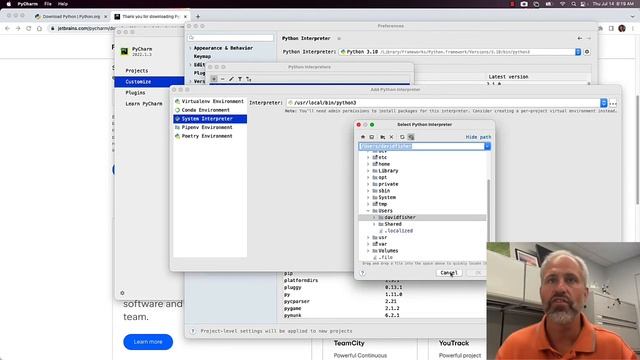Image resolution: width=640 pixels, height=360 pixels.
Task: Expand Appearance & Behavior in Preferences
Action: [190, 48]
